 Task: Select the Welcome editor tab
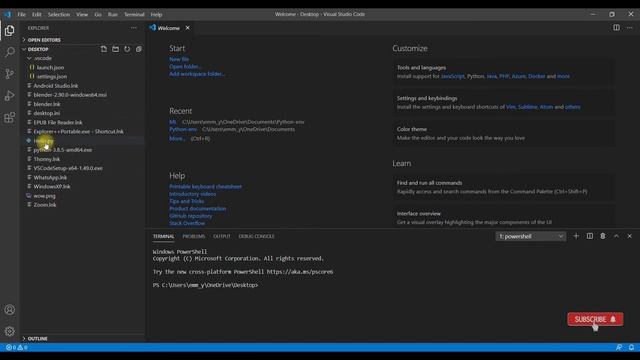click(x=169, y=28)
